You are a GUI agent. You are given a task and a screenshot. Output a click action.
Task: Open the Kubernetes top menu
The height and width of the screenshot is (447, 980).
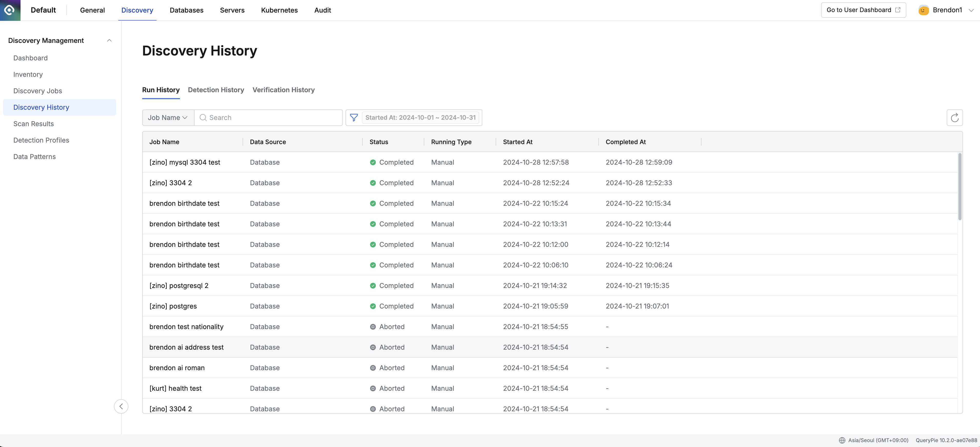pyautogui.click(x=279, y=10)
